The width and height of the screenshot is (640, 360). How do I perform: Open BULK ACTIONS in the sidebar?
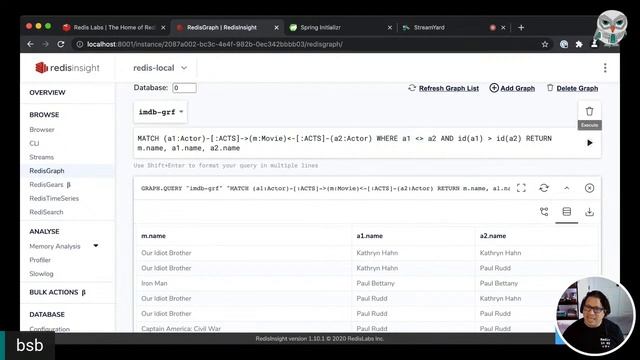(x=57, y=292)
